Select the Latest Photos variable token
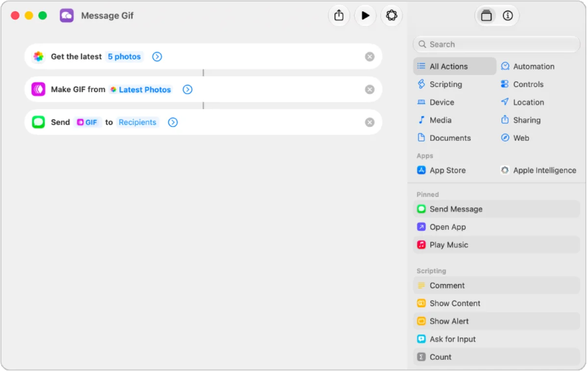 [141, 90]
